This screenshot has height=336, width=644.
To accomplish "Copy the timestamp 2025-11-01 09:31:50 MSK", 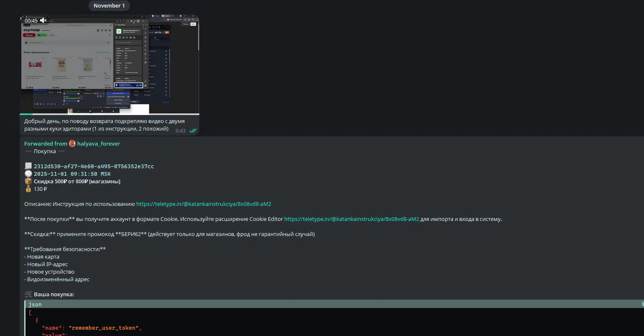I will click(x=72, y=174).
